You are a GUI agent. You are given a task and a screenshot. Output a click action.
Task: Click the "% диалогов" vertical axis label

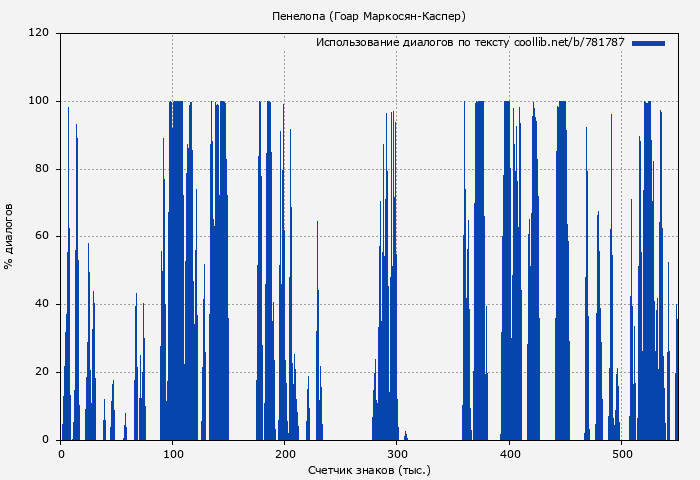pos(9,236)
